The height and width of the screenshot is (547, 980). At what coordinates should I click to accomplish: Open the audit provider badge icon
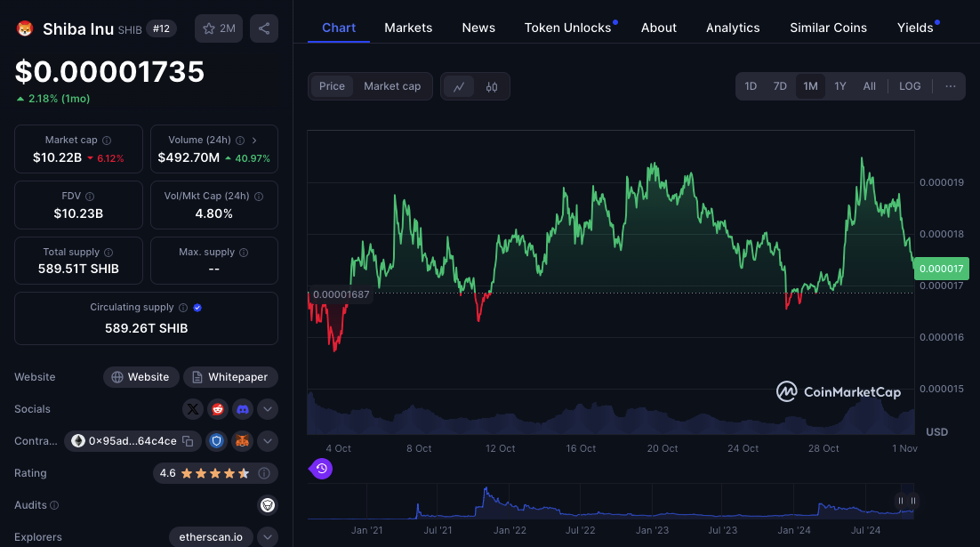point(268,505)
